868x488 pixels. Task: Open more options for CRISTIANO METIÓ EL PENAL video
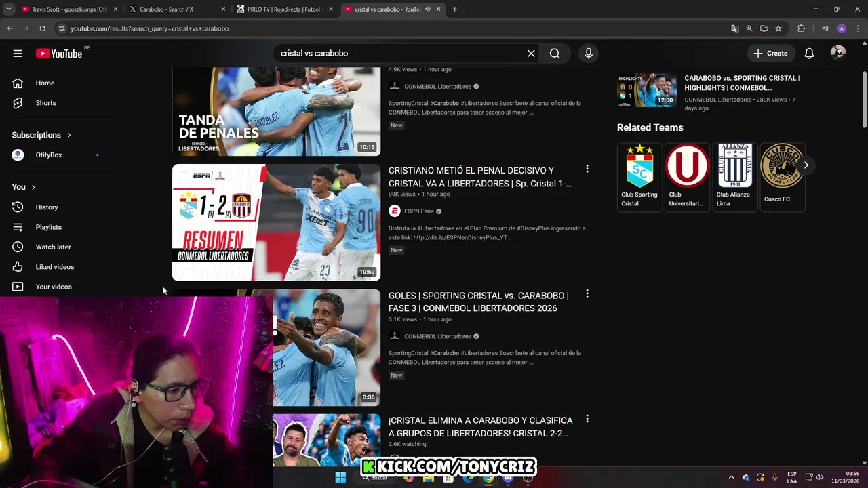587,169
